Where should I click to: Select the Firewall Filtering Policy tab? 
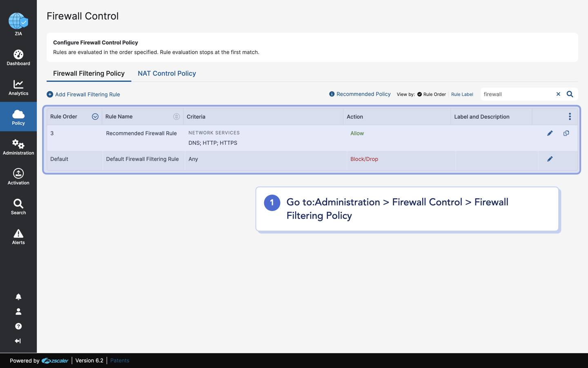(89, 73)
